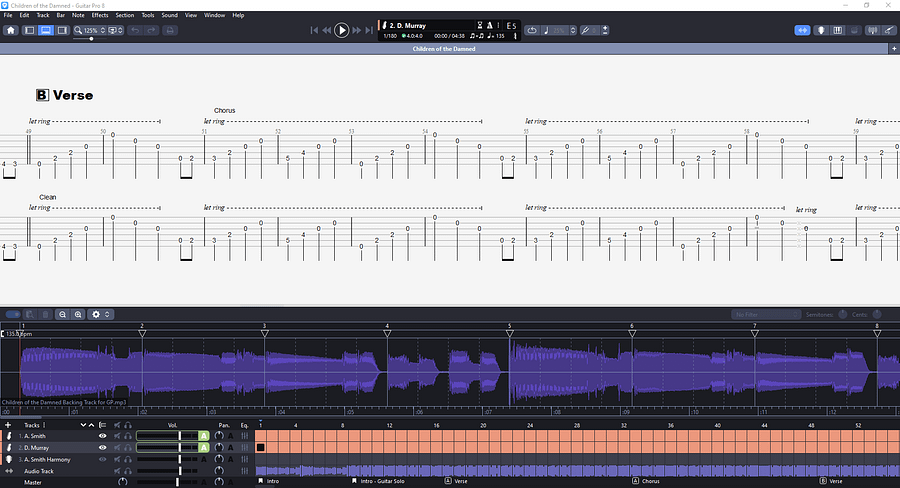Show the keyboard piano view icon

coord(838,30)
